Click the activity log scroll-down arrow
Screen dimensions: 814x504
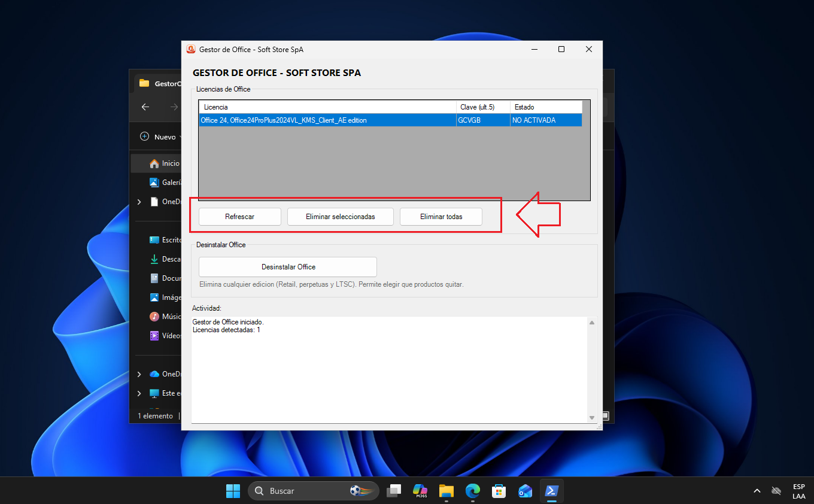click(x=592, y=417)
